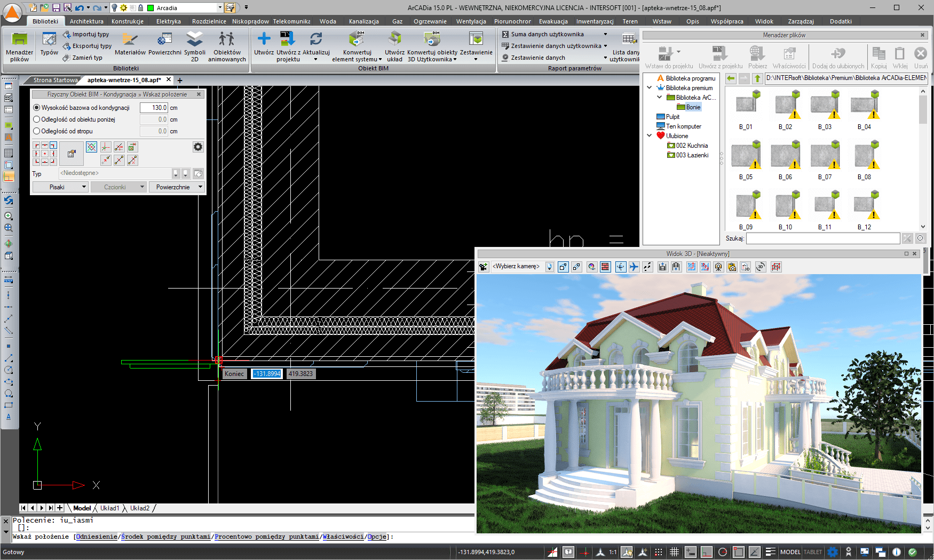Click the green checkmark status bar icon

(x=913, y=552)
